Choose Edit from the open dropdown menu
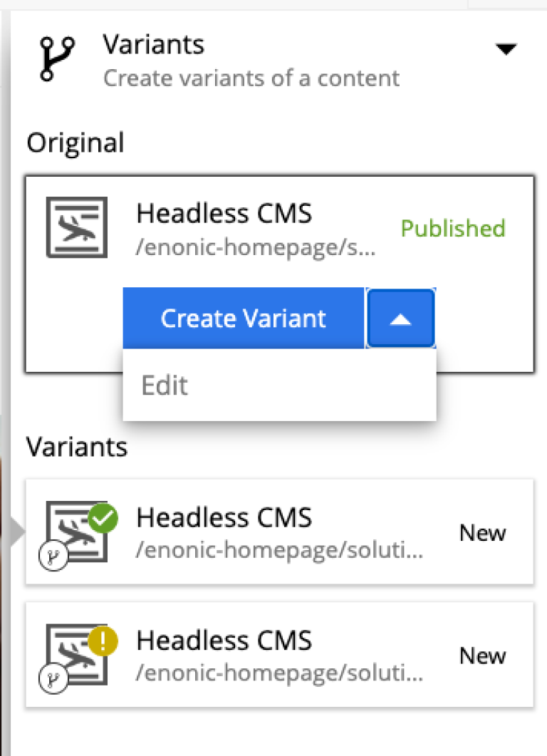Screen dimensions: 547x756 165,385
